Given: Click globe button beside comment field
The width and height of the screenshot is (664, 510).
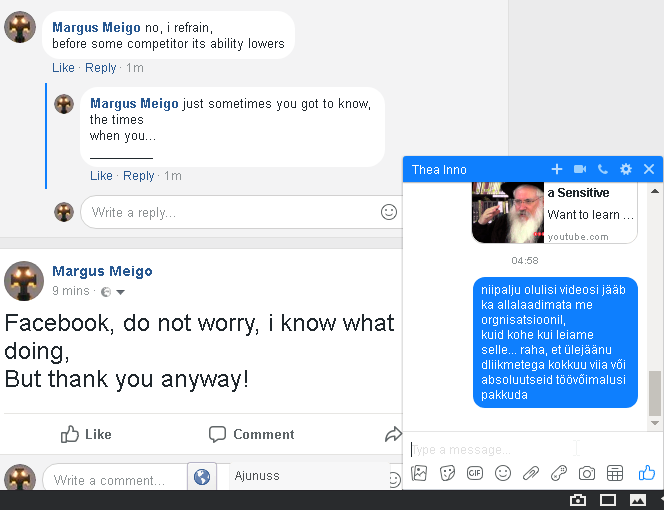Looking at the screenshot, I should pos(202,477).
